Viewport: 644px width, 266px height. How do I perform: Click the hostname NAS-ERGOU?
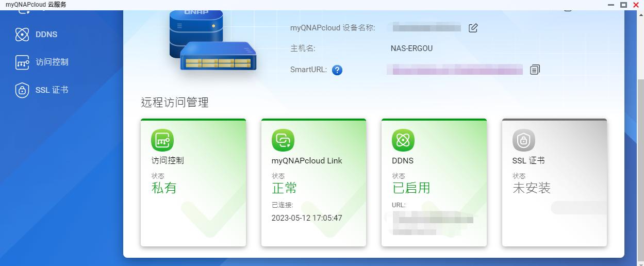(411, 48)
